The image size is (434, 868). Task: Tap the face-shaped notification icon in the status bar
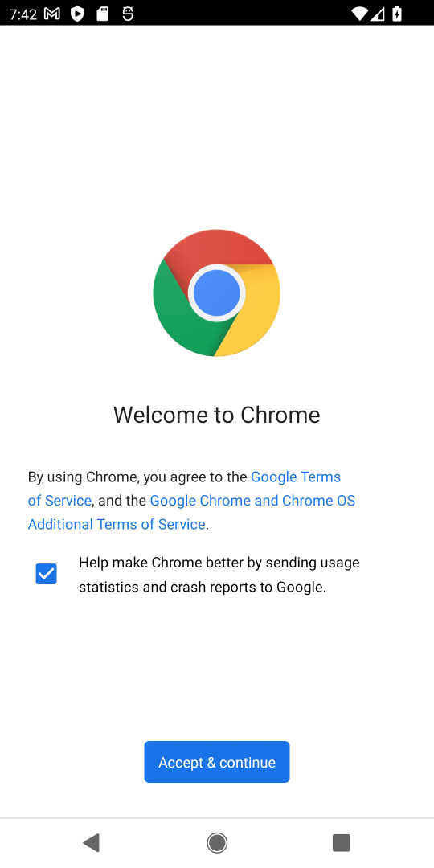coord(128,14)
